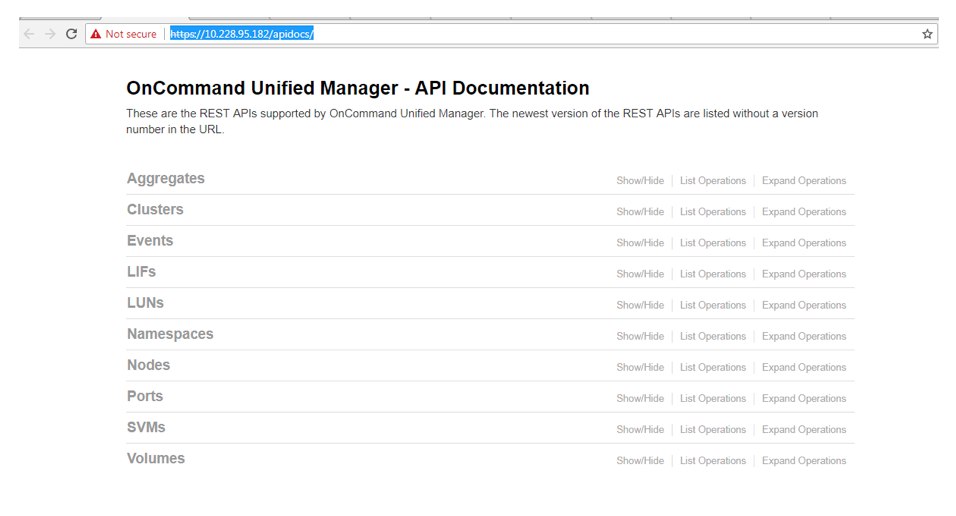The width and height of the screenshot is (956, 516).
Task: Bookmark this page with the star icon
Action: tap(927, 34)
